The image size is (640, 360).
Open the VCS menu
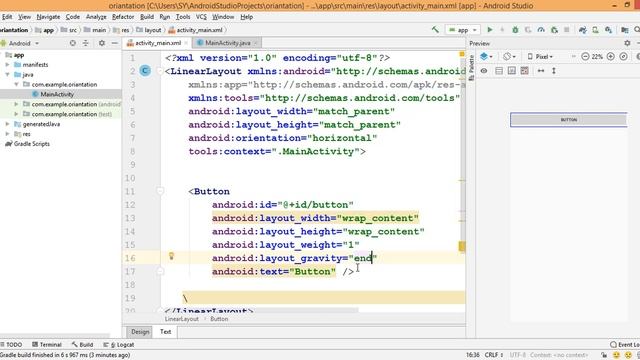pyautogui.click(x=201, y=17)
